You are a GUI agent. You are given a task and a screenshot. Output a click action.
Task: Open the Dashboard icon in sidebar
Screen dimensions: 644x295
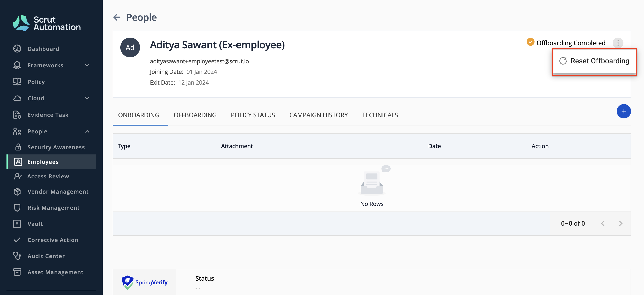click(17, 49)
